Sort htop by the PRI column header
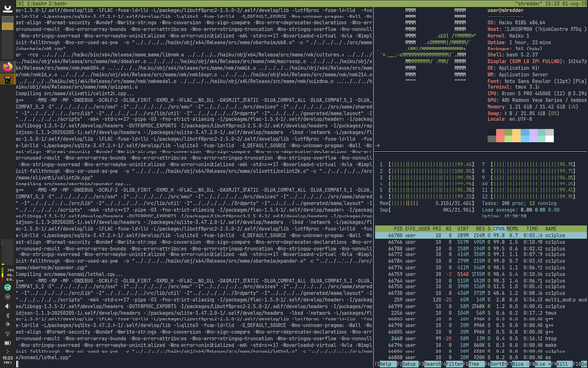 click(436, 229)
